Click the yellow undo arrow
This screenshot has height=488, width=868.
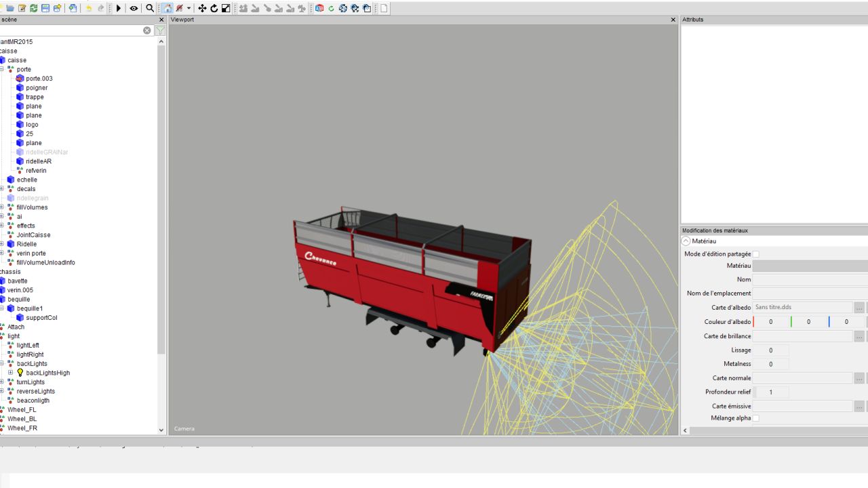[x=88, y=8]
